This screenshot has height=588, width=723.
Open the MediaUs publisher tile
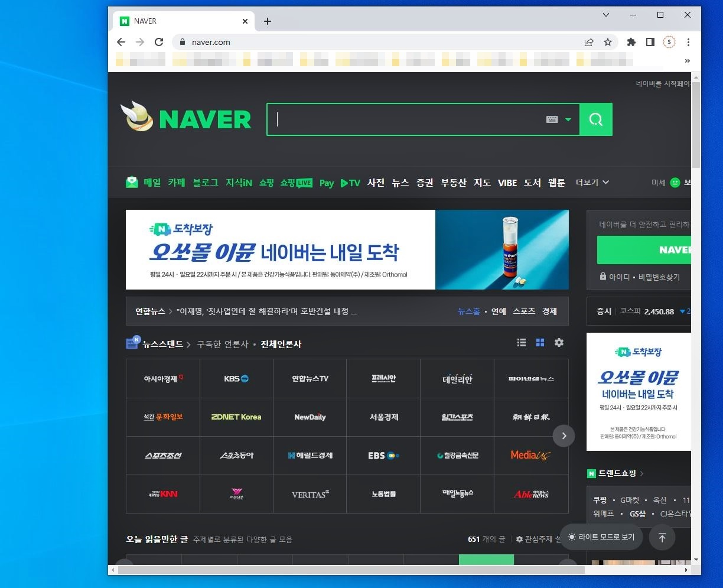531,456
